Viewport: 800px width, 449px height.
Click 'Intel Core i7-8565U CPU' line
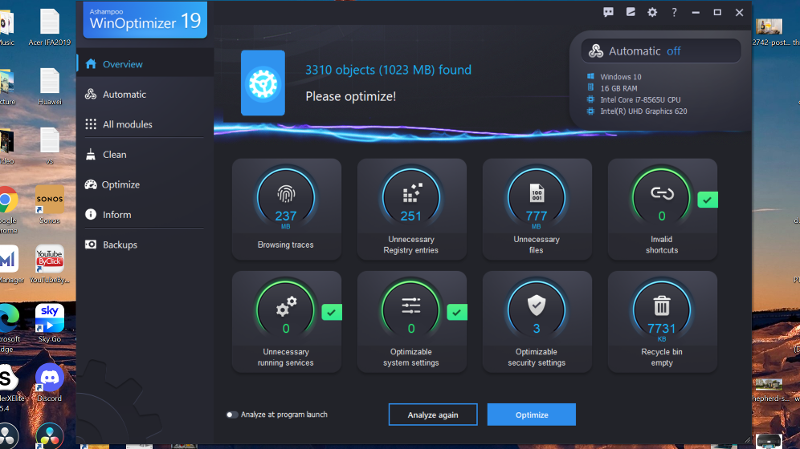click(640, 100)
